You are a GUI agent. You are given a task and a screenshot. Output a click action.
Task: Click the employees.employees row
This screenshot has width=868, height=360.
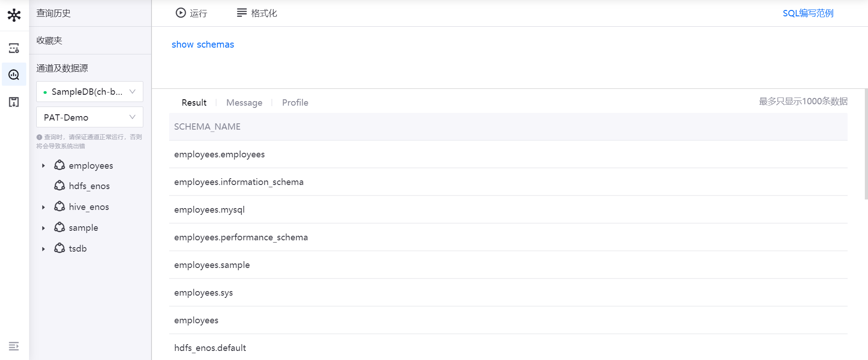[x=508, y=154]
